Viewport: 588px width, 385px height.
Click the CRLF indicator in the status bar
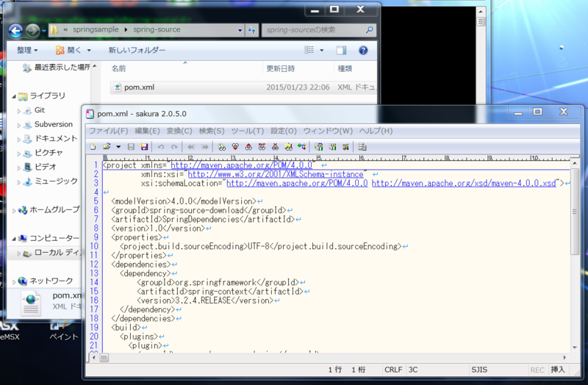[x=393, y=370]
